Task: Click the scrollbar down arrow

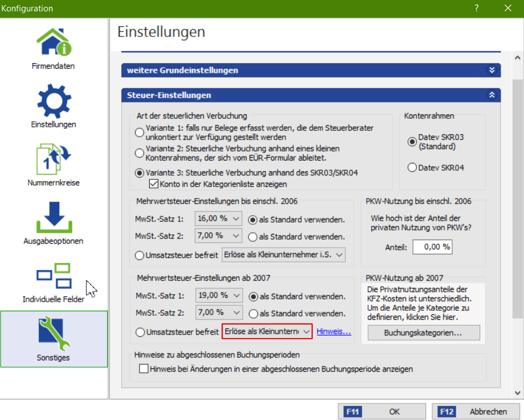Action: click(x=517, y=393)
